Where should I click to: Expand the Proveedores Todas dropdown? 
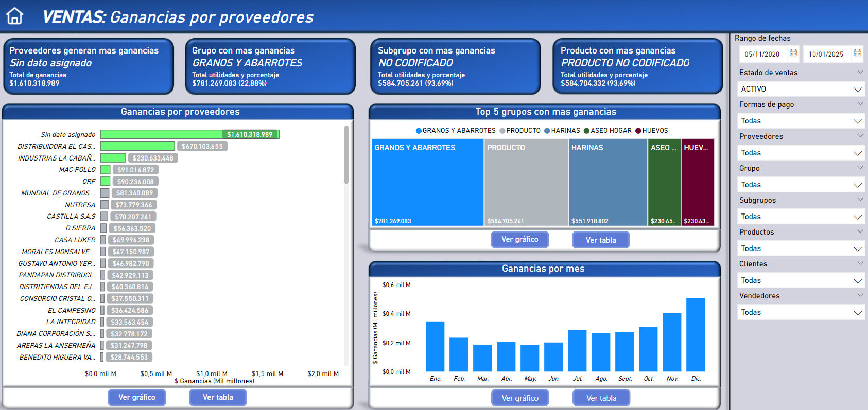pyautogui.click(x=857, y=153)
